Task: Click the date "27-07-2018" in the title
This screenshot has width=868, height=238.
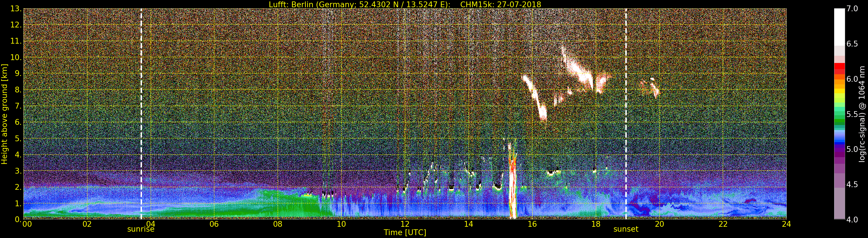Action: [519, 4]
